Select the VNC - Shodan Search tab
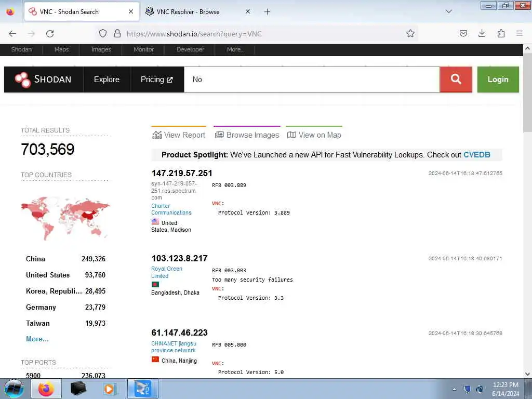The height and width of the screenshot is (399, 532). (82, 12)
